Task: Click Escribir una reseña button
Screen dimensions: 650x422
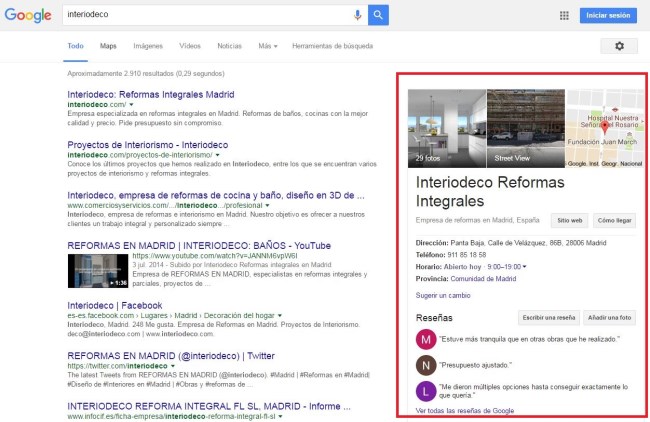Action: (549, 318)
